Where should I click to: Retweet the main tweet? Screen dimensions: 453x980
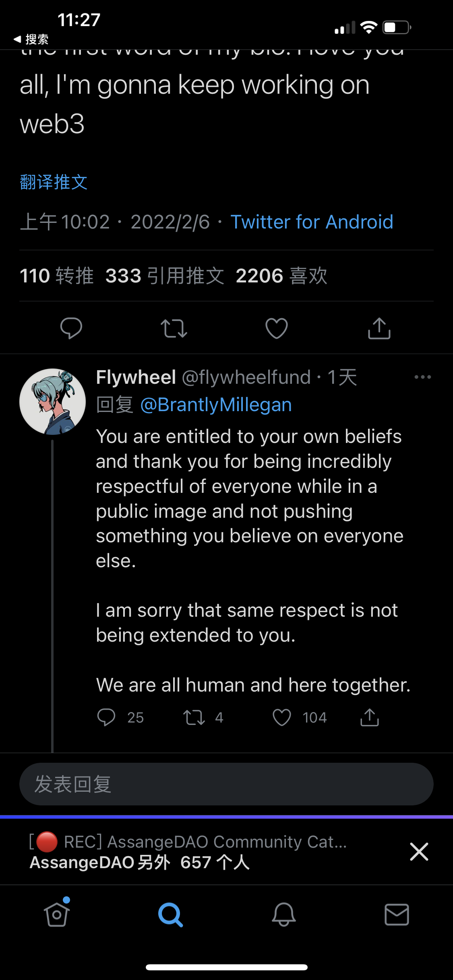click(x=174, y=328)
